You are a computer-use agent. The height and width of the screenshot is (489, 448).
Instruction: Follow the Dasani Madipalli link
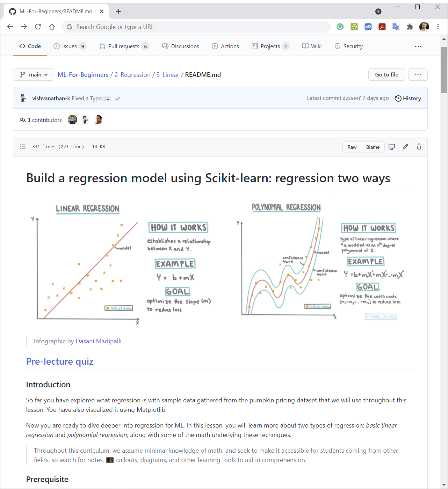click(98, 341)
